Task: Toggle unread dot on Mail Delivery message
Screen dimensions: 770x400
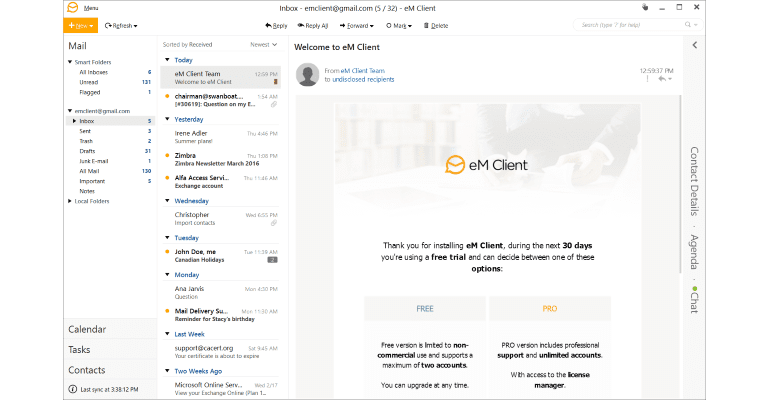Action: (167, 311)
